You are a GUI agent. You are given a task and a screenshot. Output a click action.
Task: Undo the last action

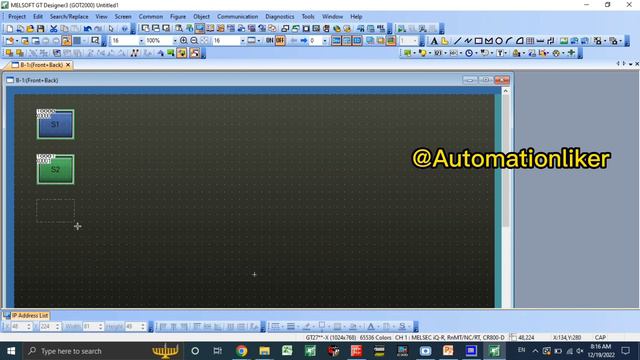[x=87, y=29]
